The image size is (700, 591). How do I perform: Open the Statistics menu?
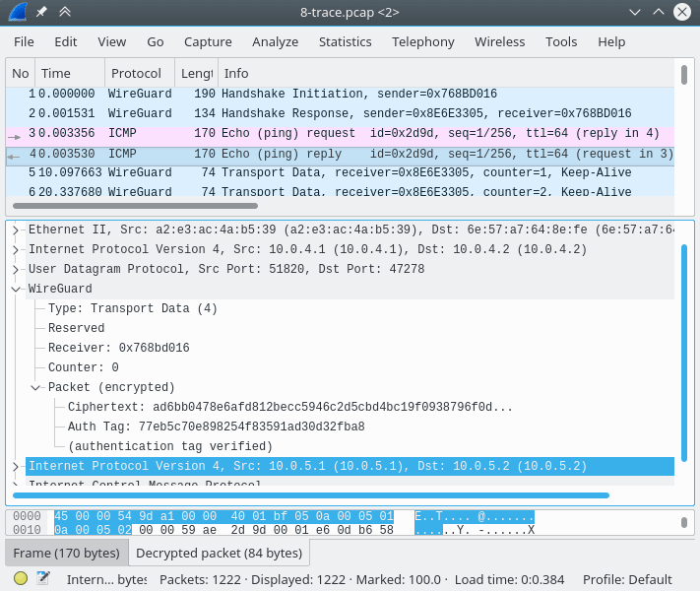click(345, 42)
